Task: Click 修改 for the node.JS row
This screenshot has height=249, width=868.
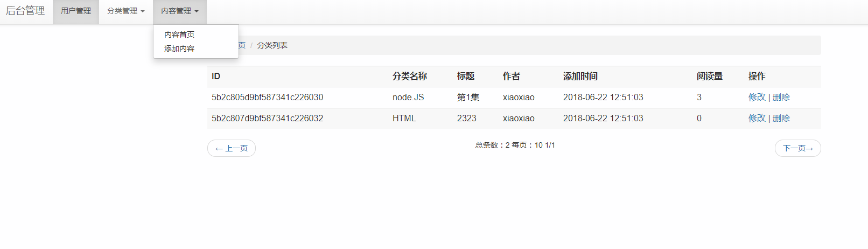Action: click(x=757, y=97)
